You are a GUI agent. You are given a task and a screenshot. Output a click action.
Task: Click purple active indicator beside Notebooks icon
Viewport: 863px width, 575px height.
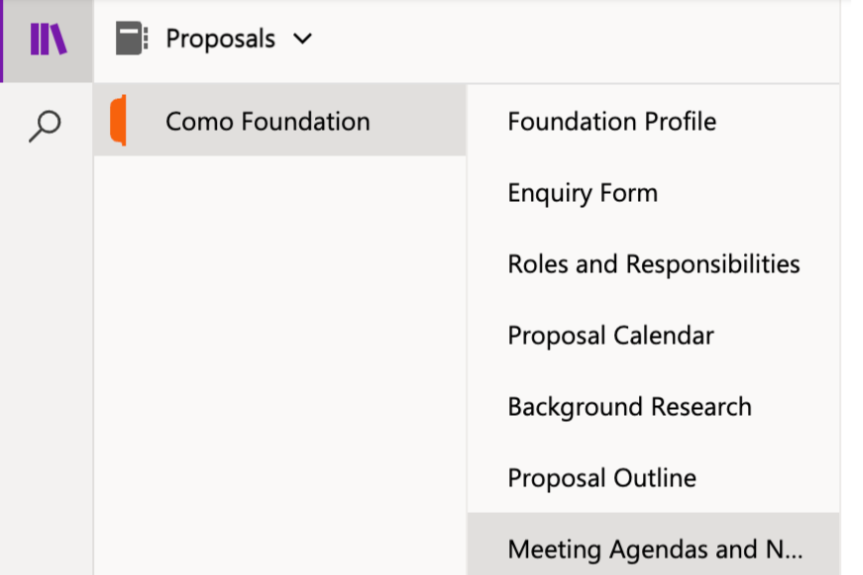pyautogui.click(x=2, y=40)
